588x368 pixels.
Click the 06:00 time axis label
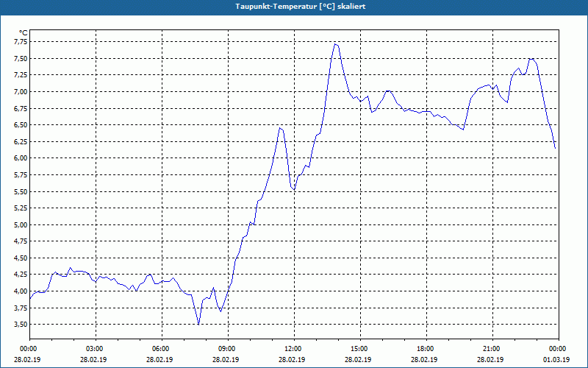click(x=162, y=349)
